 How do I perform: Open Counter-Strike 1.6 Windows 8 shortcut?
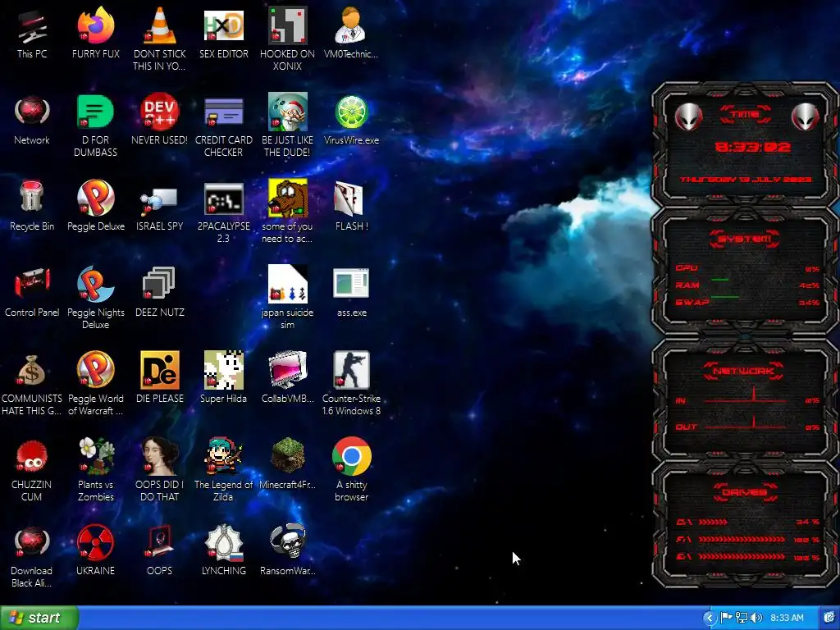351,370
